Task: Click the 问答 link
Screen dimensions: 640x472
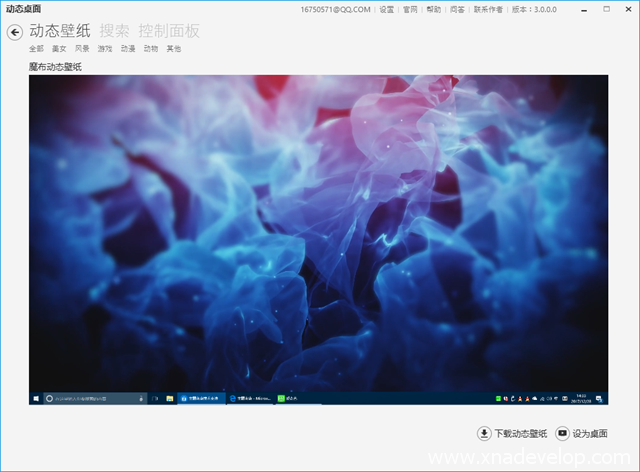Action: tap(457, 9)
